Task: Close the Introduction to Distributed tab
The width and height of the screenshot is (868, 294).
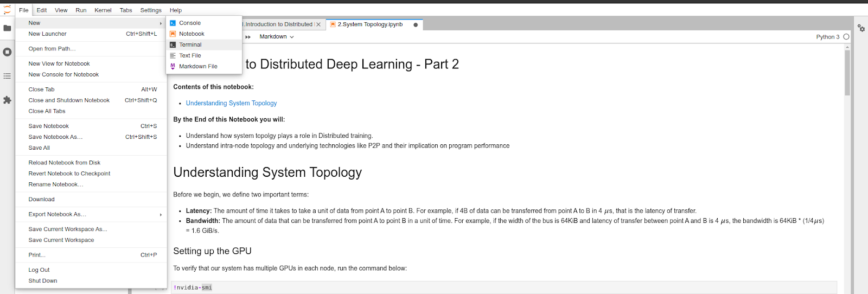Action: pyautogui.click(x=318, y=24)
